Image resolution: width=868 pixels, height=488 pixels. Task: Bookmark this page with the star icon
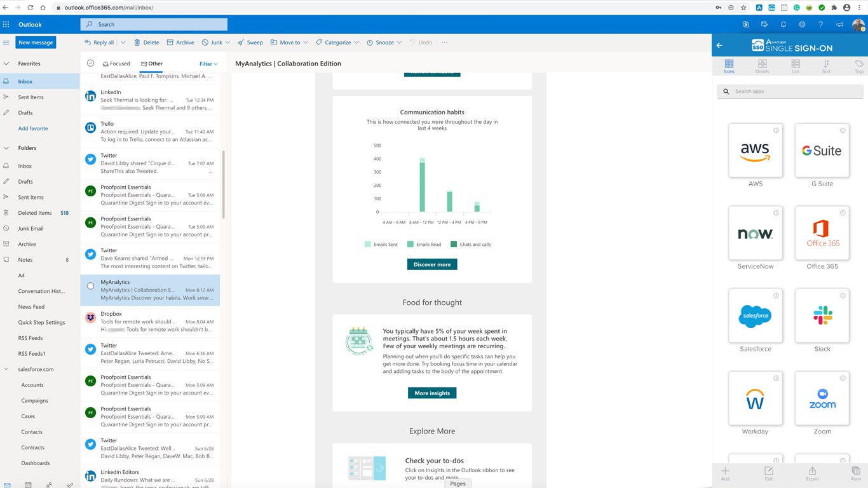coord(743,8)
